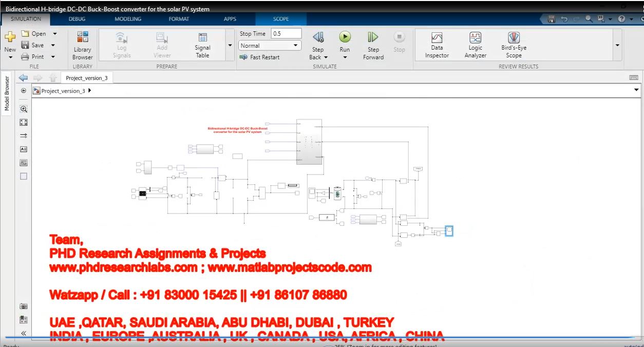The image size is (644, 347).
Task: Click the go up to parent arrow
Action: [52, 78]
